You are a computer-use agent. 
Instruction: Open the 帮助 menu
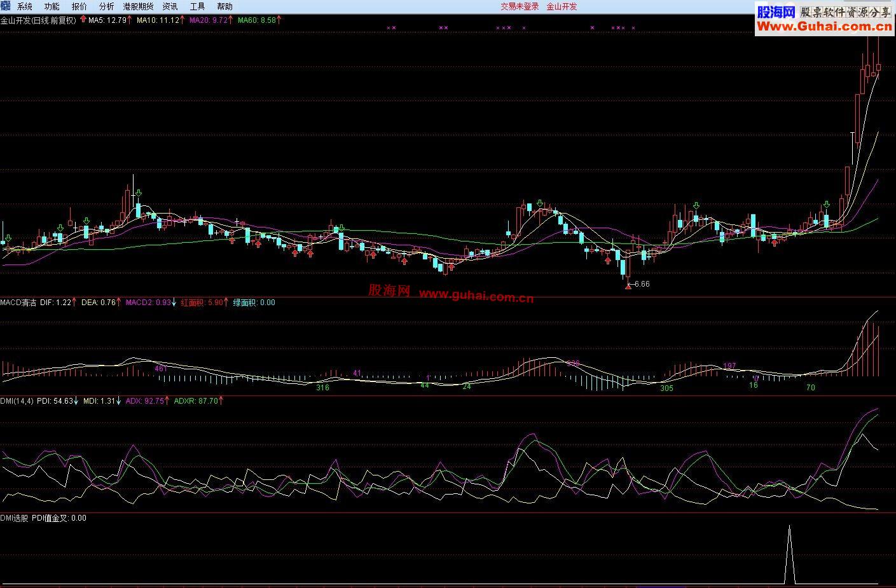pyautogui.click(x=225, y=6)
